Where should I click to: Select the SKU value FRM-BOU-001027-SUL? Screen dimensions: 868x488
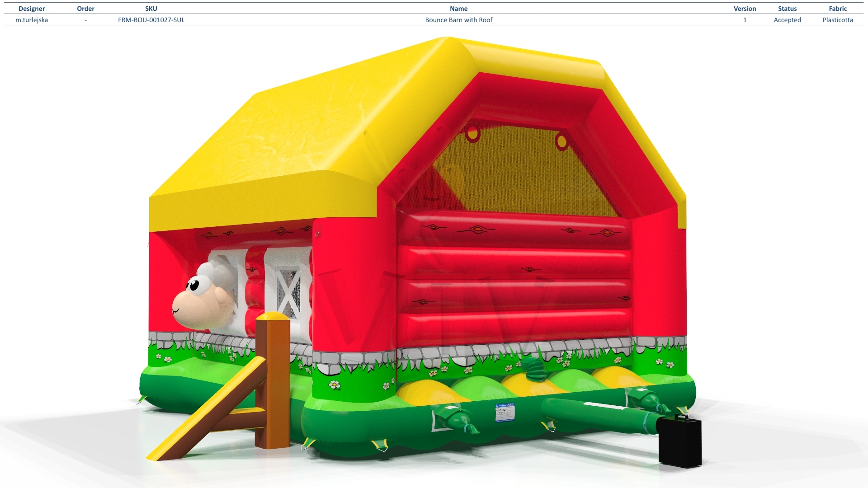pos(151,20)
